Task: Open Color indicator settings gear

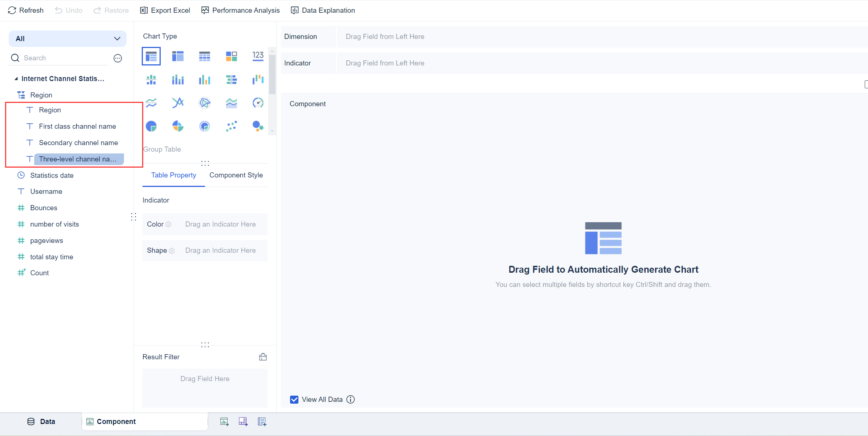Action: point(168,224)
